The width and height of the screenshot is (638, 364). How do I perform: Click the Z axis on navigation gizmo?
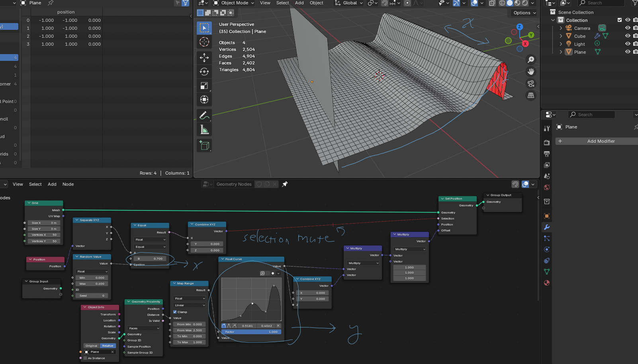coord(519,27)
